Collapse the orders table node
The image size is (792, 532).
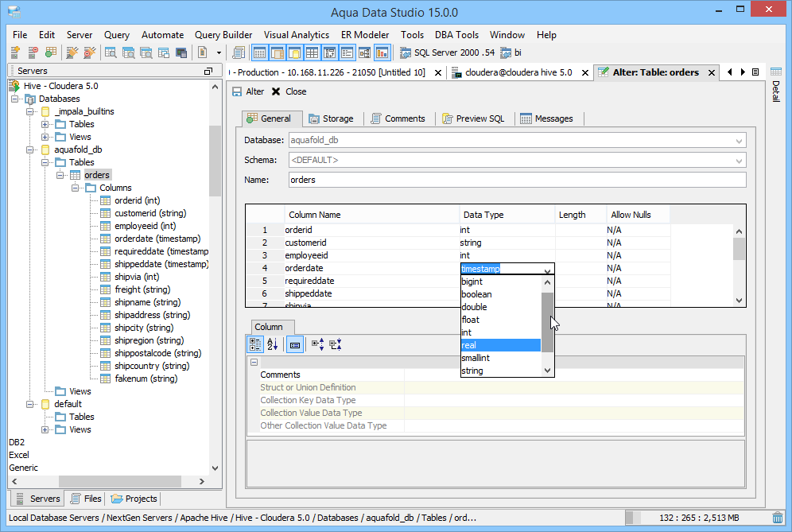click(60, 175)
